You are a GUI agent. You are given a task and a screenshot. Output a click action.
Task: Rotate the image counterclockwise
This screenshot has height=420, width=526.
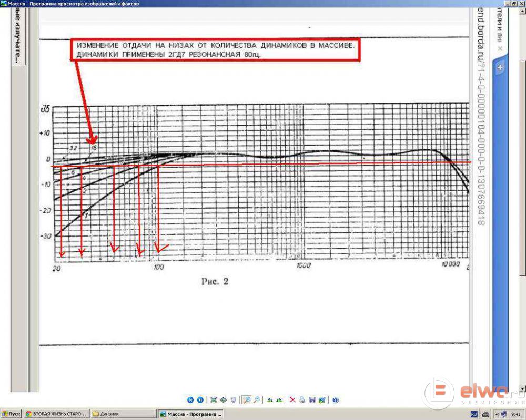coord(279,400)
